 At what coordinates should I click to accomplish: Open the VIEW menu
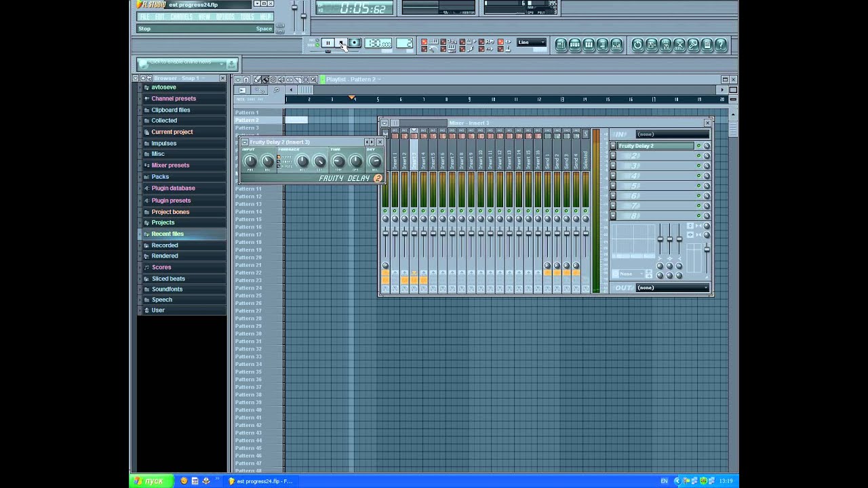click(x=204, y=17)
